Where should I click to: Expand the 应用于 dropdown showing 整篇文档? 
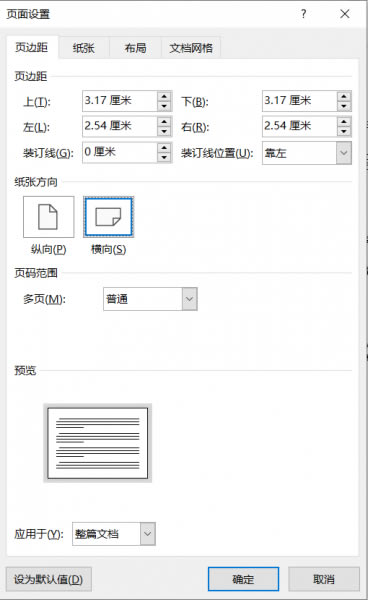[148, 534]
